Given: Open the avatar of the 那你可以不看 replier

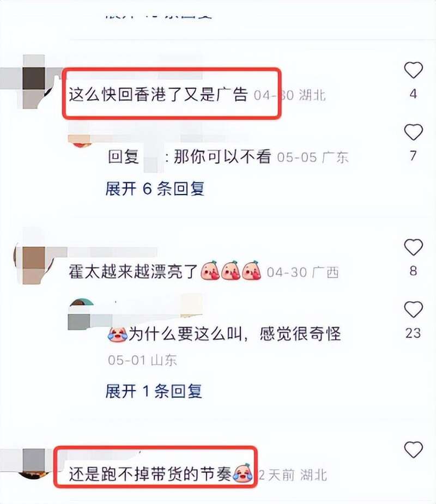Looking at the screenshot, I should (80, 140).
